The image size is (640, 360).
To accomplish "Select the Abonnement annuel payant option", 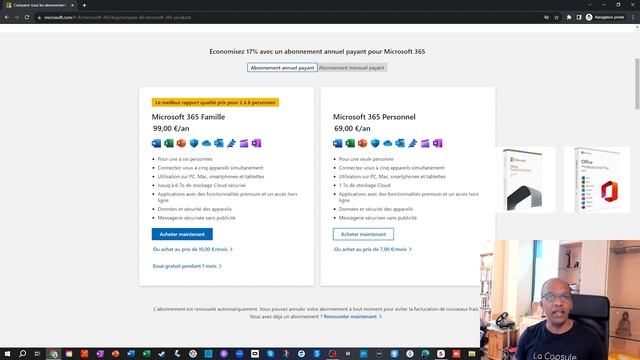I will 282,68.
